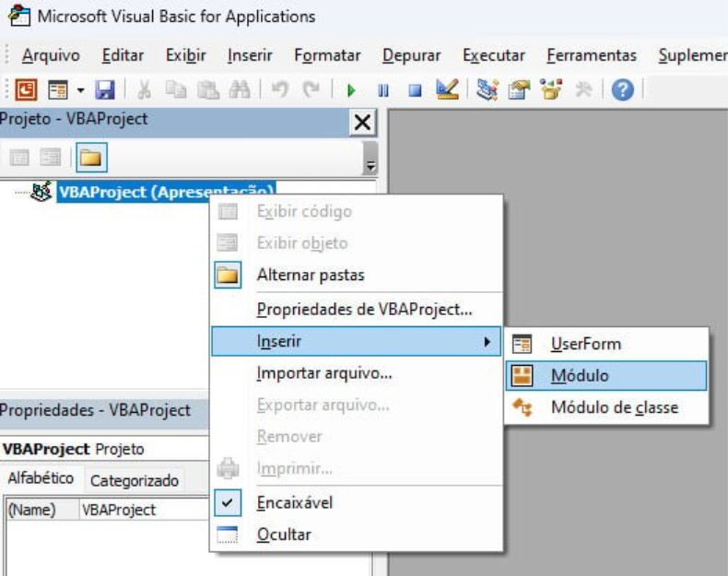Click the Paste clipboard icon
728x576 pixels.
coord(208,89)
